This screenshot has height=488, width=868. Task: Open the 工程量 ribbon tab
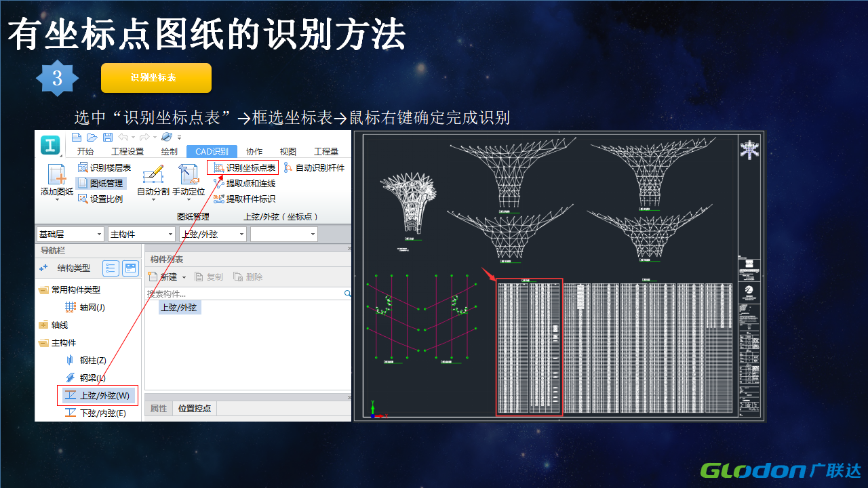pos(326,151)
